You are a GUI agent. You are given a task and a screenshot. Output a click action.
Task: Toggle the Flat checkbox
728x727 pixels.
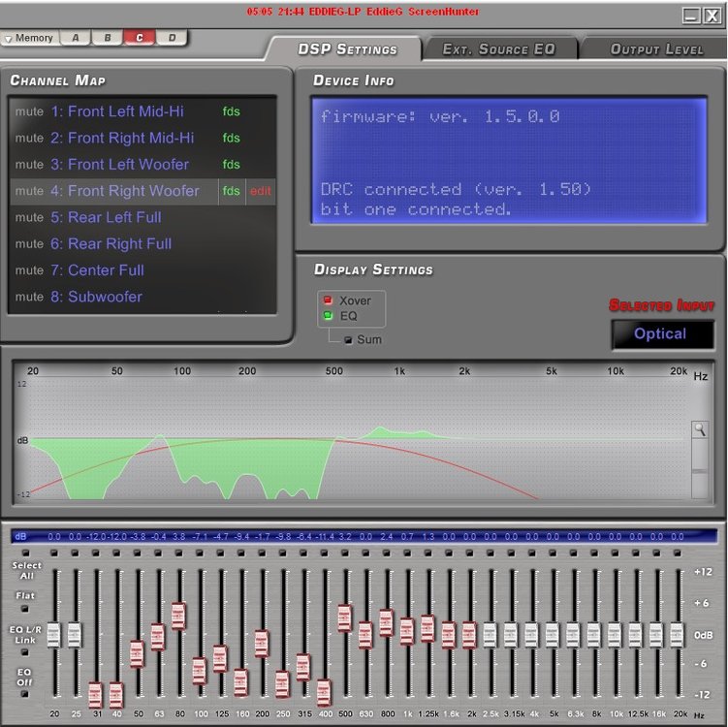pyautogui.click(x=25, y=609)
